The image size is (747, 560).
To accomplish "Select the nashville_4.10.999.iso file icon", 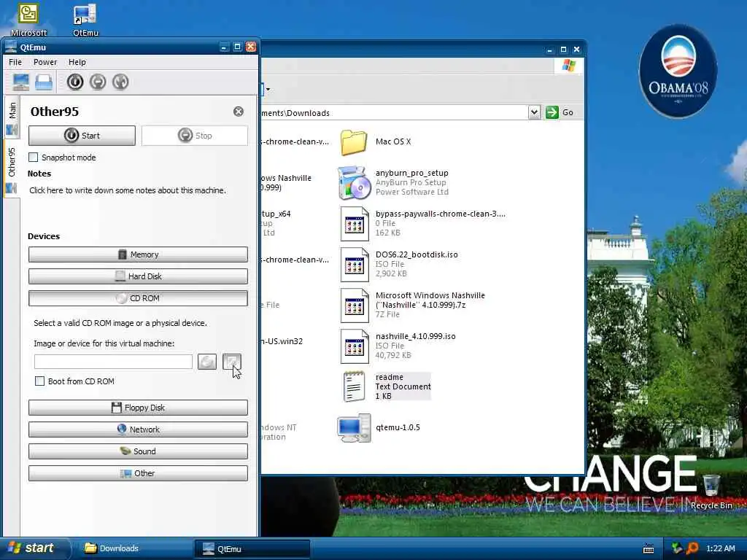I will [x=354, y=346].
